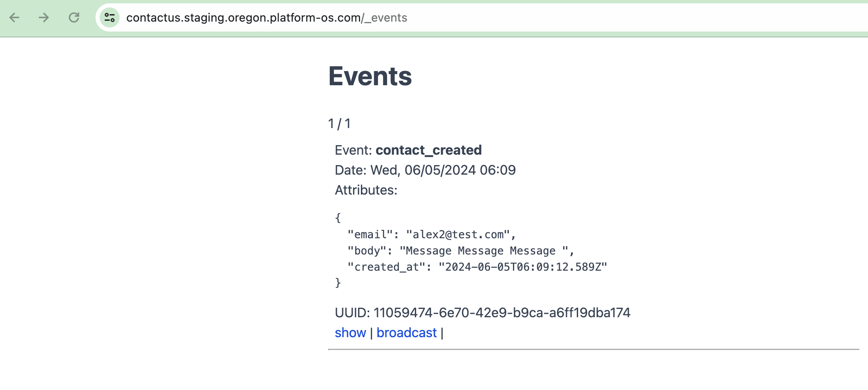
Task: Click the back navigation icon again
Action: (x=15, y=17)
